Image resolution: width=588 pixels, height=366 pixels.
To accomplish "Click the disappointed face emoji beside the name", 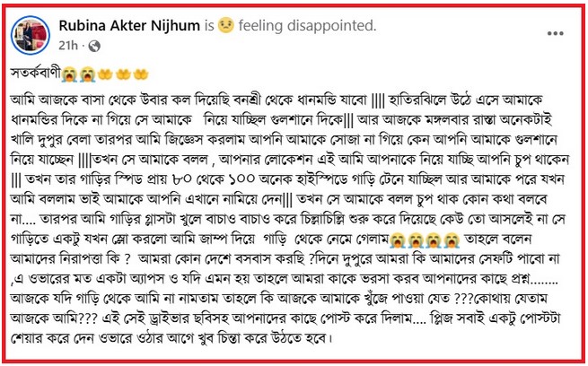I will click(x=225, y=25).
